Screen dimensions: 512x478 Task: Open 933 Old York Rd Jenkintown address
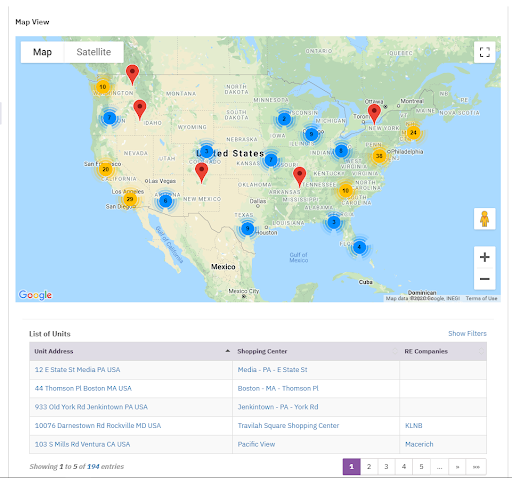pos(91,407)
